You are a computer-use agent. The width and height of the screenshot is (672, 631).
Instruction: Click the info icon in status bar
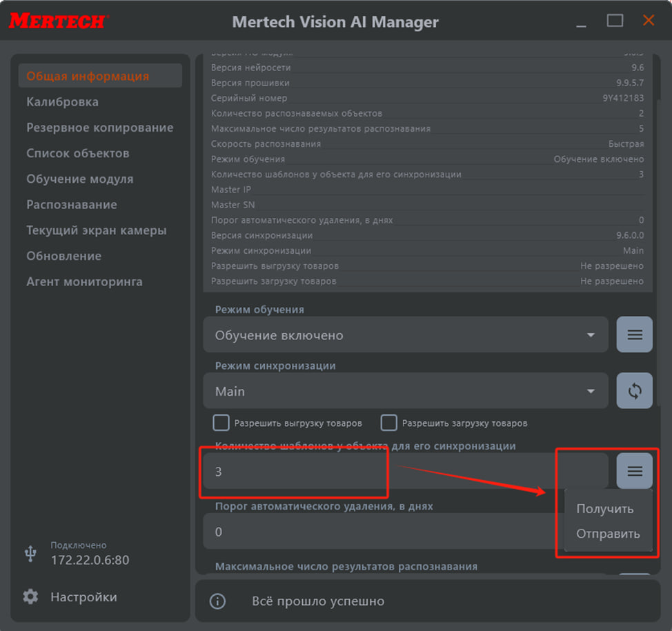coord(217,601)
